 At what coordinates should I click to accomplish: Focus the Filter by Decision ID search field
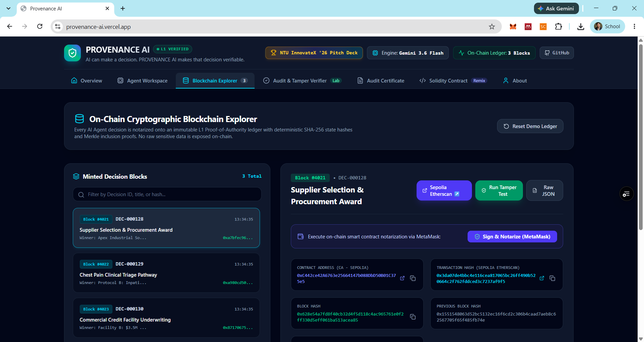pyautogui.click(x=167, y=194)
